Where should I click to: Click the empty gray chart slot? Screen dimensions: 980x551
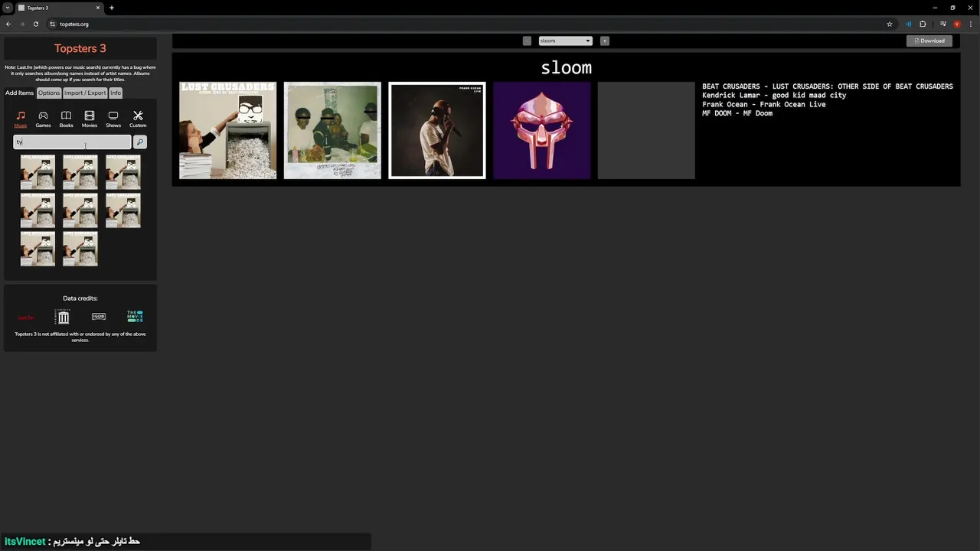click(646, 130)
